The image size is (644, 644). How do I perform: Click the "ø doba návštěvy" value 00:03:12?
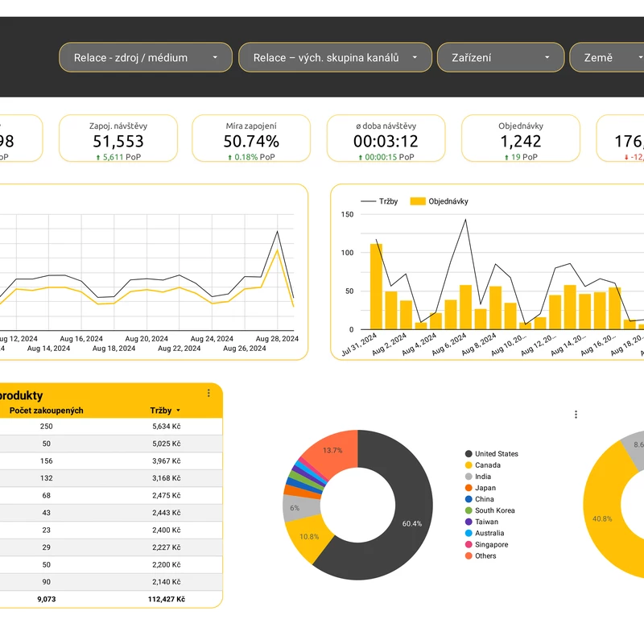click(x=386, y=142)
